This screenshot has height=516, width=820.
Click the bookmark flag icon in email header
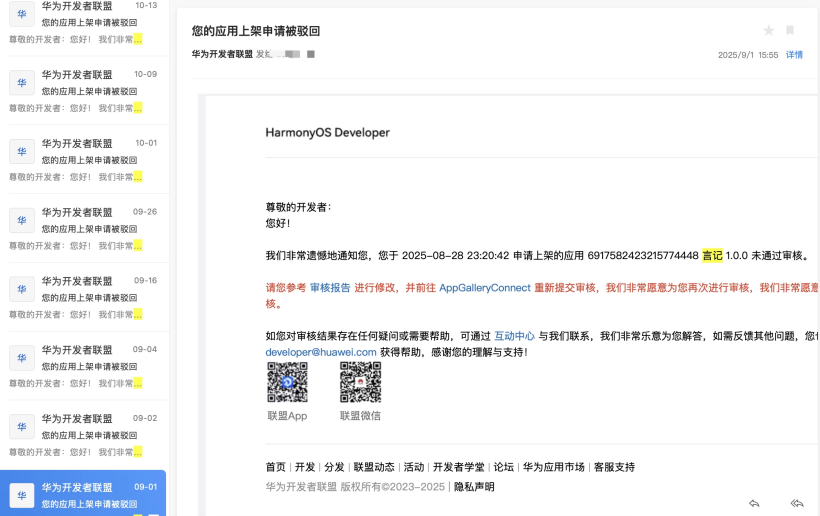point(790,31)
